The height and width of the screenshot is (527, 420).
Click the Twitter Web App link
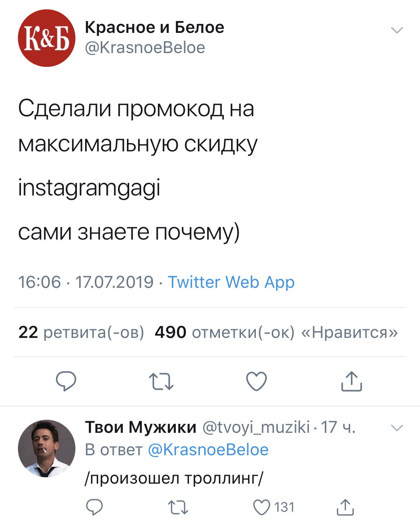(x=231, y=282)
